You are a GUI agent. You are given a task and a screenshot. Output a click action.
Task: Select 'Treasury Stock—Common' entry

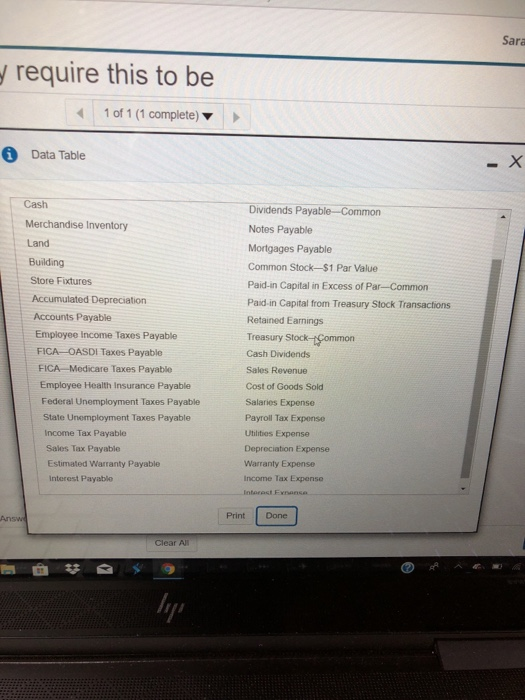tap(300, 338)
